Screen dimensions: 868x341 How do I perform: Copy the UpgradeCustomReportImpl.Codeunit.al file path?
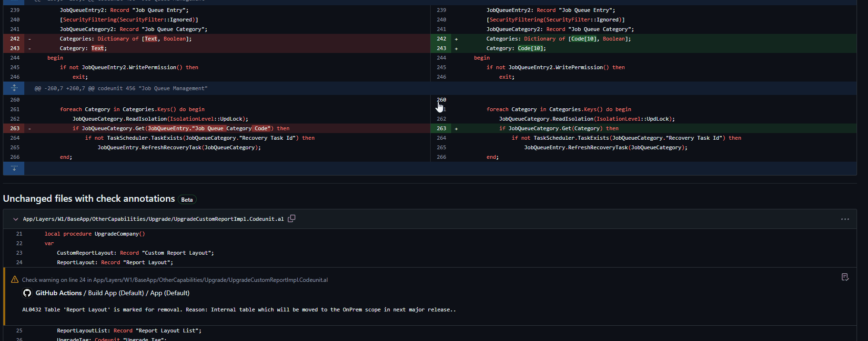(292, 218)
